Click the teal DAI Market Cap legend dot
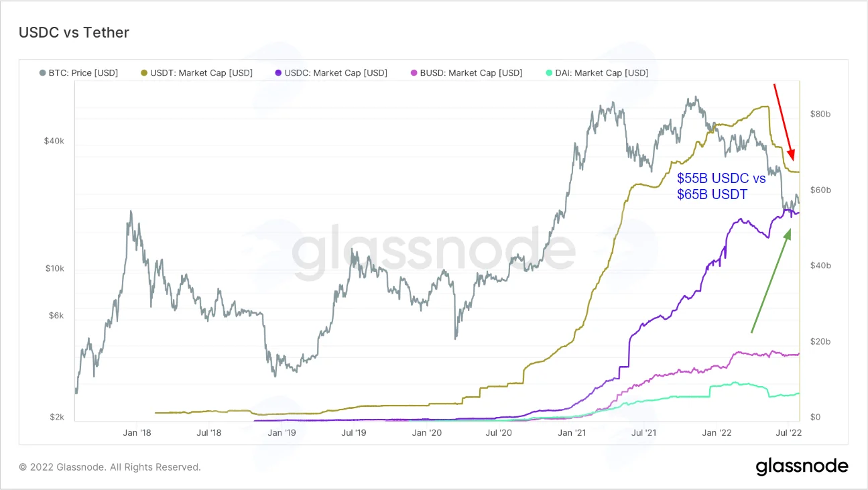 click(549, 72)
